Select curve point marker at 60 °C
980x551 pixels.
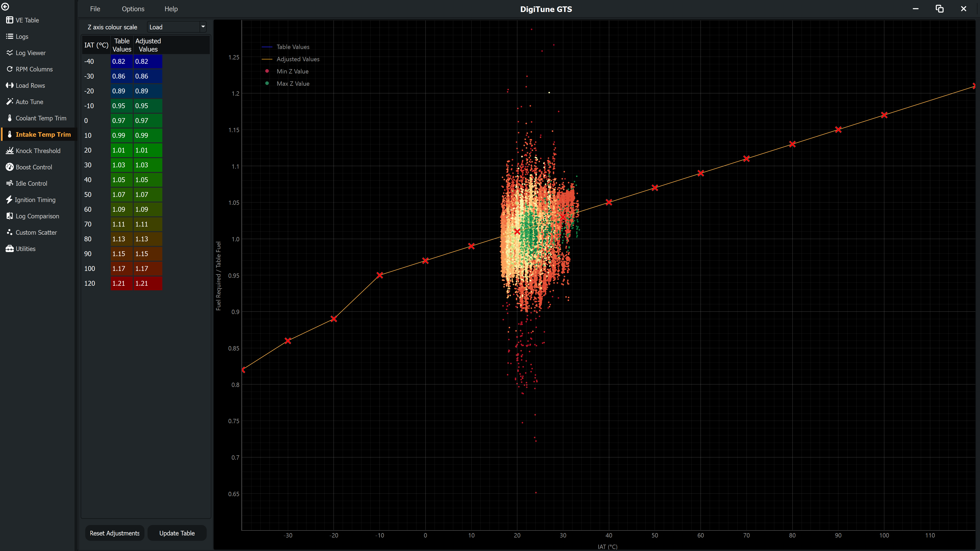pyautogui.click(x=701, y=173)
